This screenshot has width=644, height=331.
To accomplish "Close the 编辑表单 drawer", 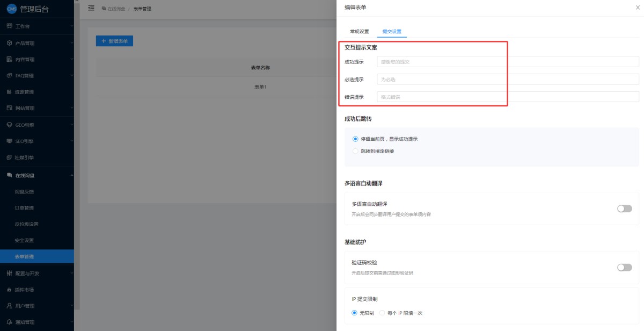I will [638, 7].
